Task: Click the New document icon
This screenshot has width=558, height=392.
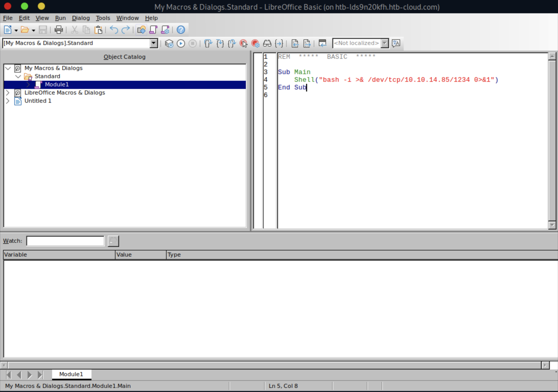Action: pos(8,30)
